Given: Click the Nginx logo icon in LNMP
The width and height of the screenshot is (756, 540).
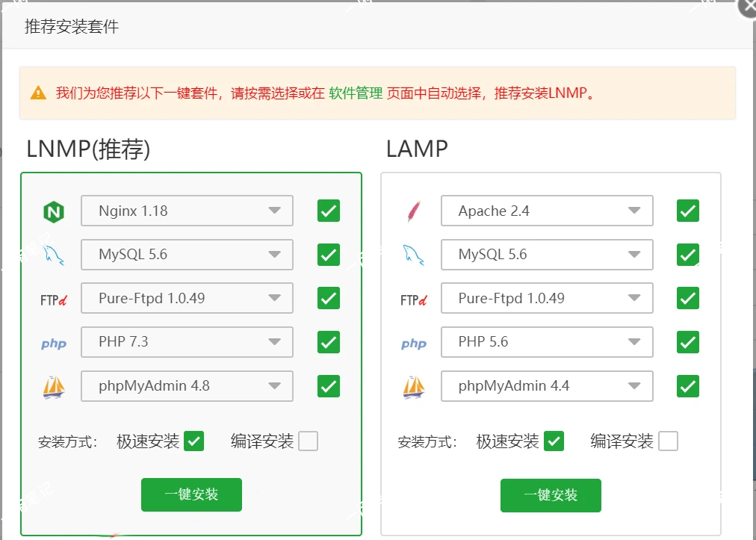Looking at the screenshot, I should point(54,212).
